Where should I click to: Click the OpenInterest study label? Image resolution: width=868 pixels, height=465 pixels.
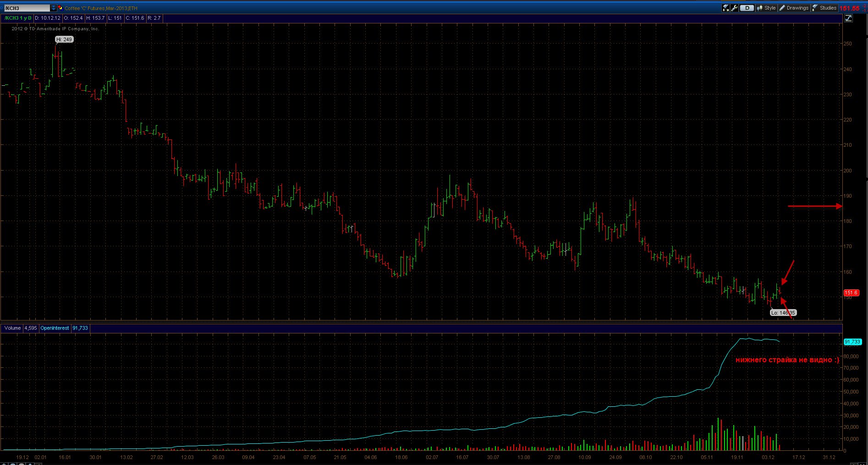pos(55,328)
